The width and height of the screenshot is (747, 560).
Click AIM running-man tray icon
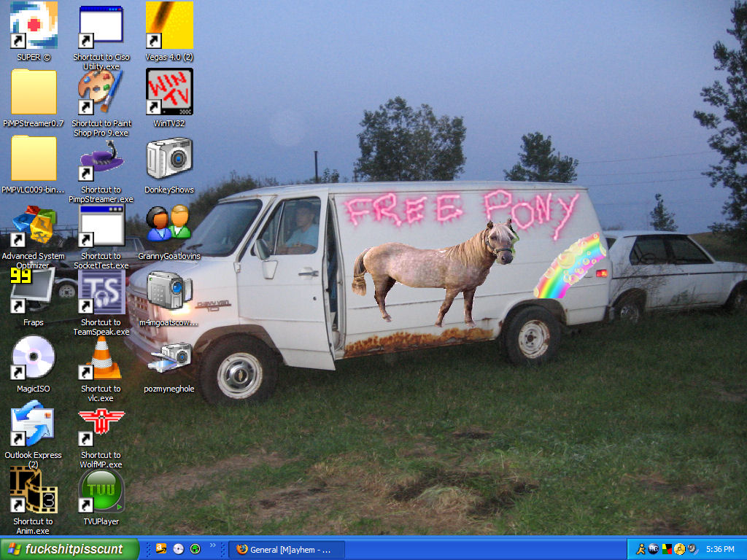pyautogui.click(x=640, y=549)
